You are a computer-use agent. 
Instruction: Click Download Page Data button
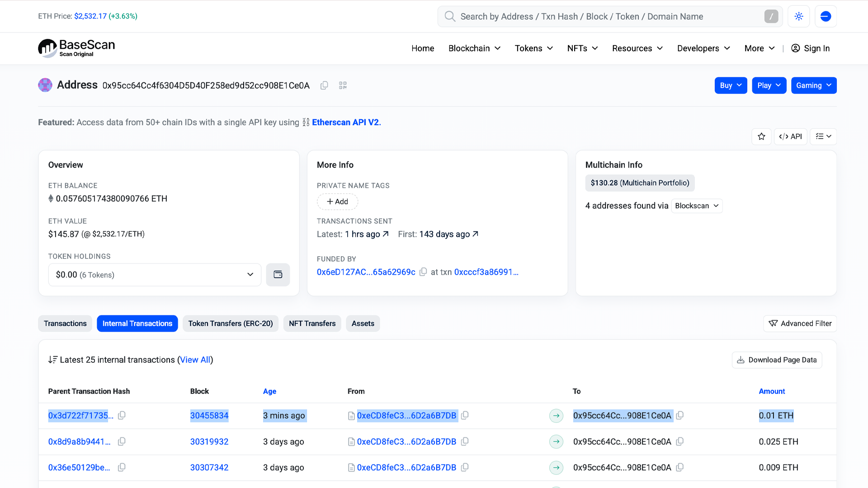777,360
